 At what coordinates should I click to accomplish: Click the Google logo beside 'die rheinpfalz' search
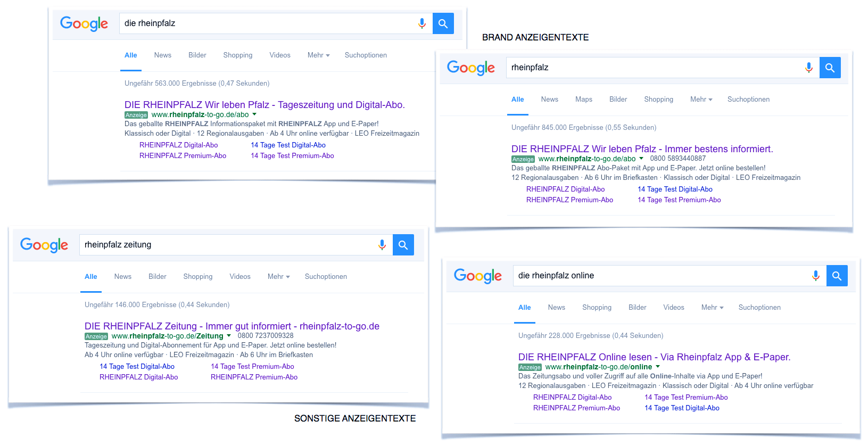click(84, 24)
